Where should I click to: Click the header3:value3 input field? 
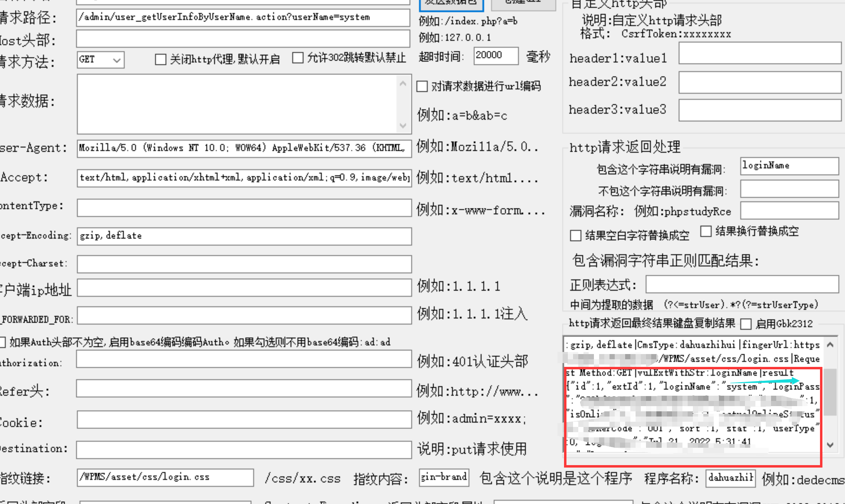760,110
